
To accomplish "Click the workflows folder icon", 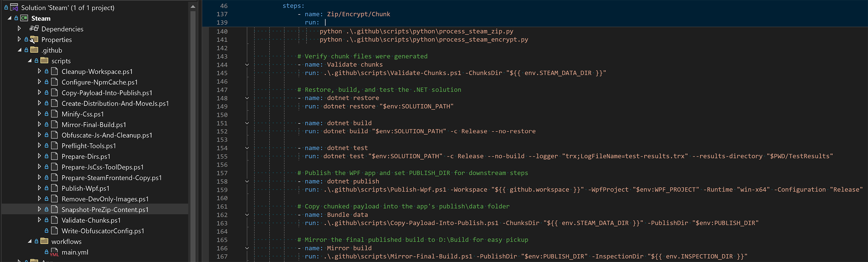I will tap(45, 241).
